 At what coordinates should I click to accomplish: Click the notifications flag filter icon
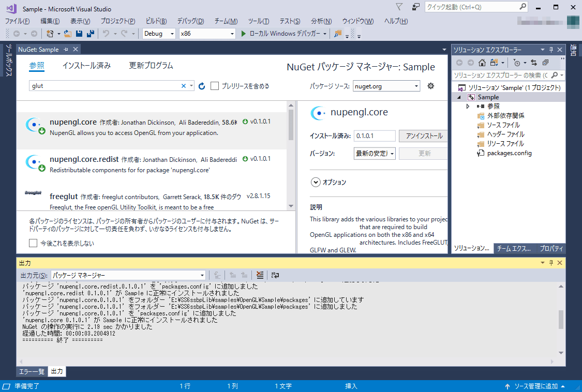pos(399,7)
